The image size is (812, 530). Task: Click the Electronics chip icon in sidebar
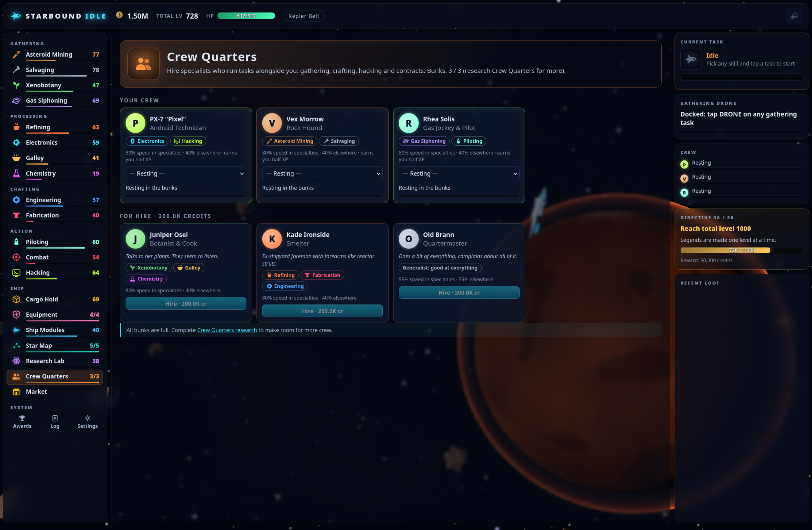(16, 143)
